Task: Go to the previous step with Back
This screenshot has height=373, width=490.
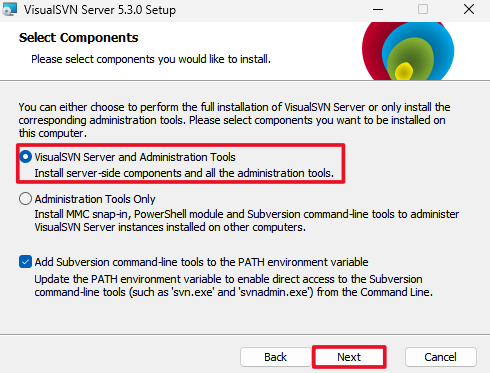Action: pos(275,357)
